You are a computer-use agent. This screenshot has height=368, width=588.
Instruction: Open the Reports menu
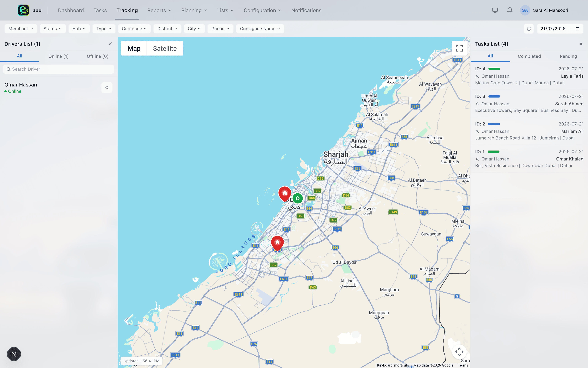(159, 10)
